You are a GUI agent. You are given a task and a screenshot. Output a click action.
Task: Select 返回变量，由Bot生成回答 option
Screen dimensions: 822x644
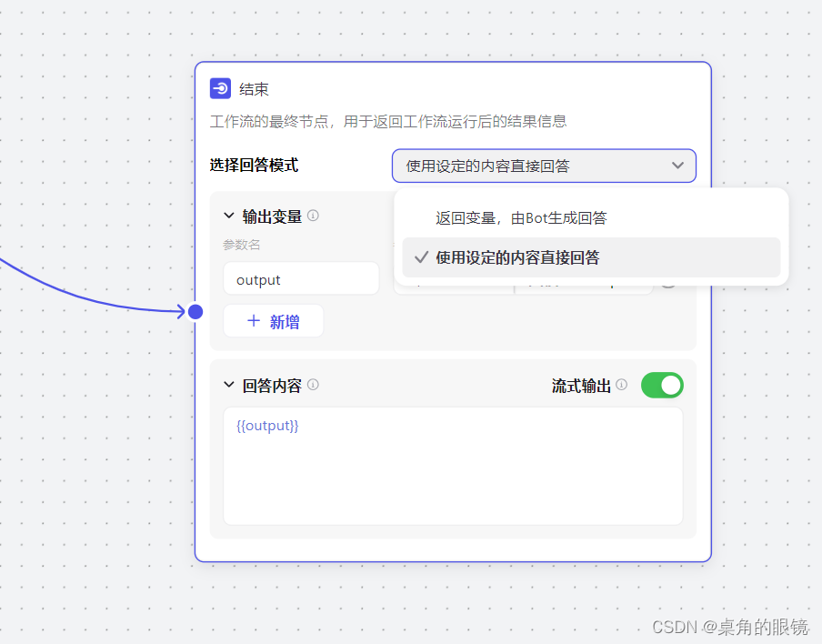523,217
